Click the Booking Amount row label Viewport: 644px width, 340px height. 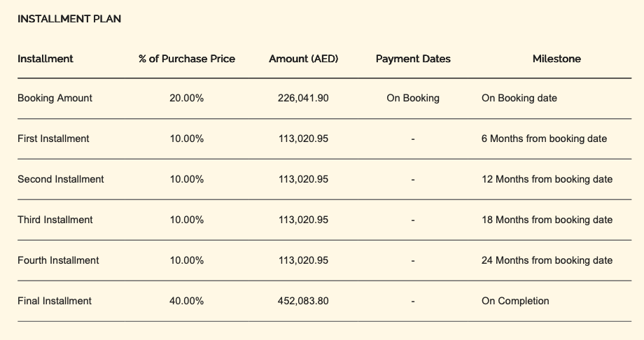(55, 98)
